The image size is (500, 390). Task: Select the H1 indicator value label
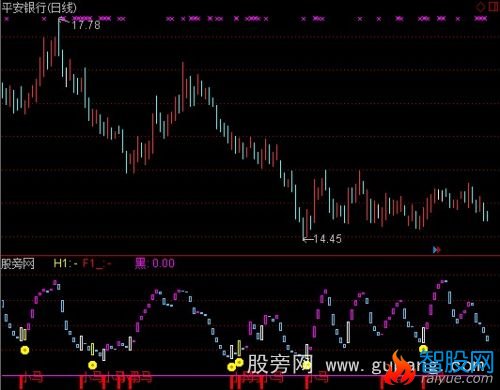tap(65, 263)
